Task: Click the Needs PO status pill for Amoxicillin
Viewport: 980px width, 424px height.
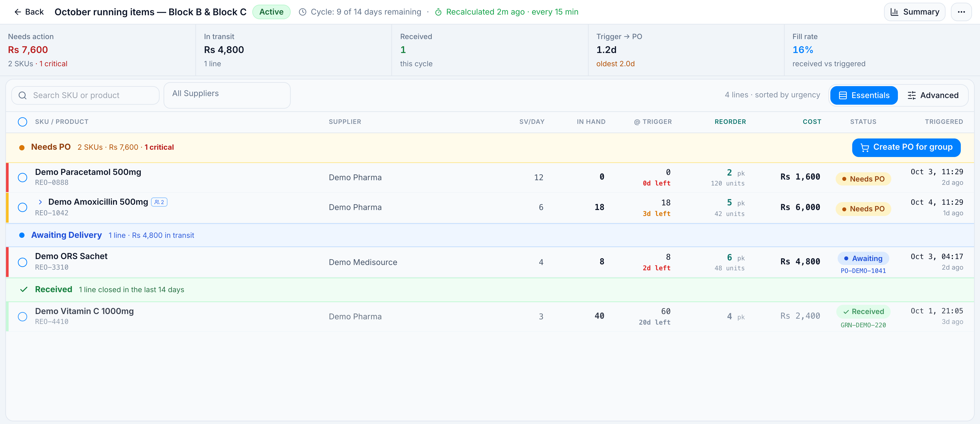Action: 863,208
